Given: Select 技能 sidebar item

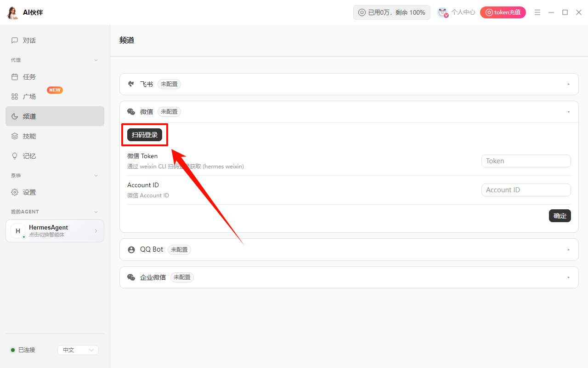Looking at the screenshot, I should [x=55, y=136].
